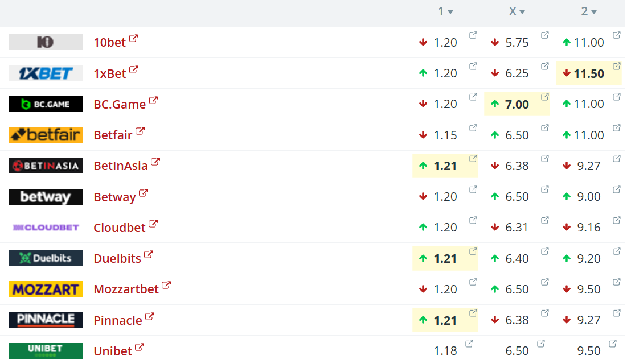Click external link icon next to Mozzartbet name

166,286
